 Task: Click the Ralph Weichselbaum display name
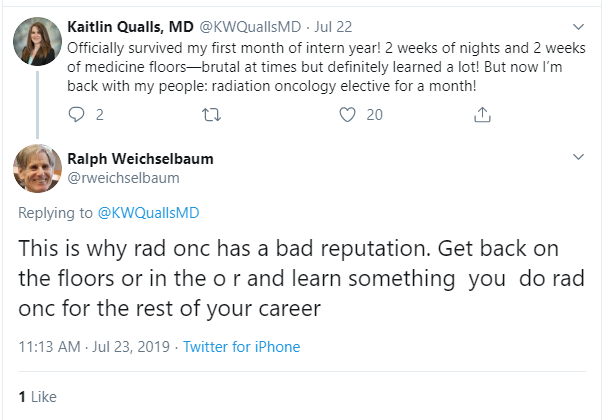pos(139,158)
